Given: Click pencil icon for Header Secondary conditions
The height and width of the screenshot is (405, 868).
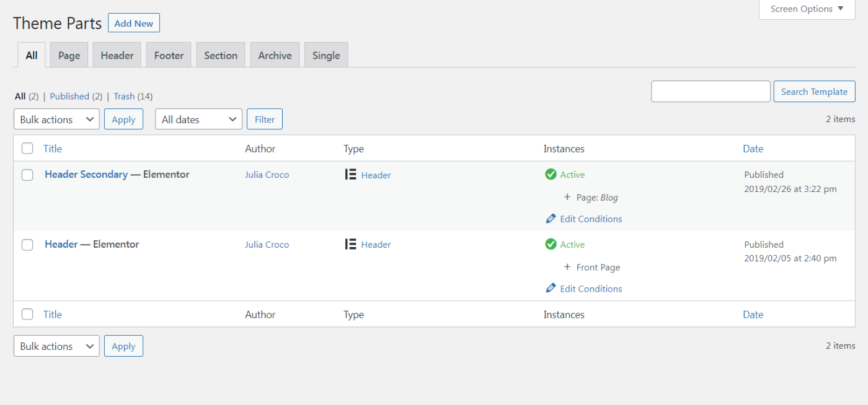Looking at the screenshot, I should (x=551, y=219).
